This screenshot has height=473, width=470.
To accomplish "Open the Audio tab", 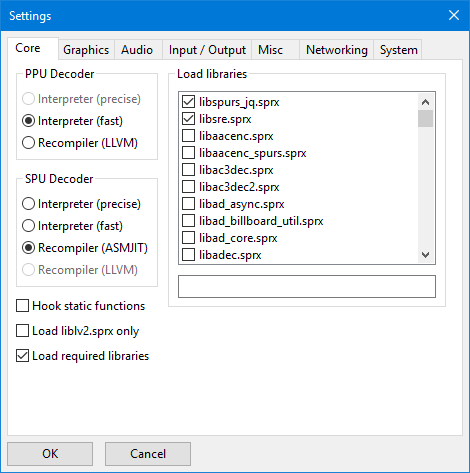I will point(137,50).
